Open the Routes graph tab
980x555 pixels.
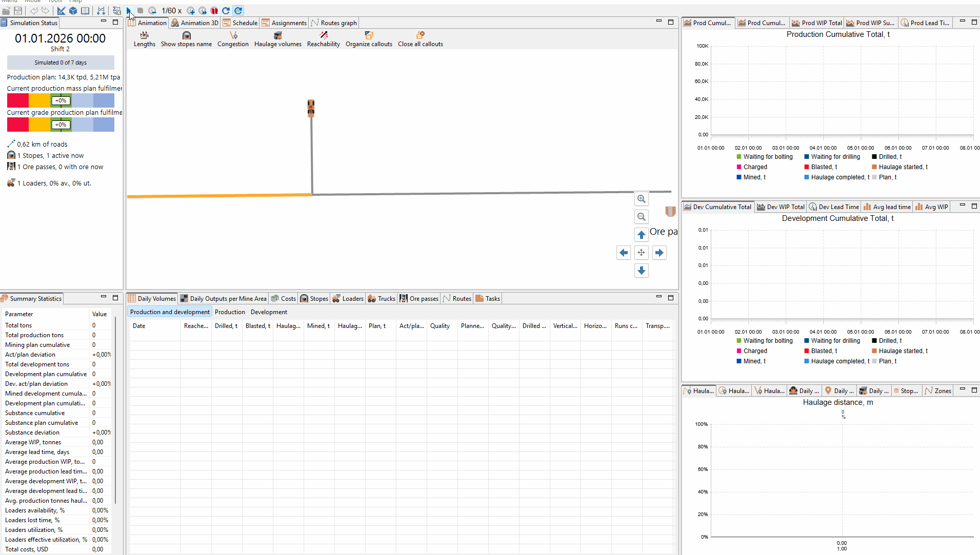(x=334, y=23)
